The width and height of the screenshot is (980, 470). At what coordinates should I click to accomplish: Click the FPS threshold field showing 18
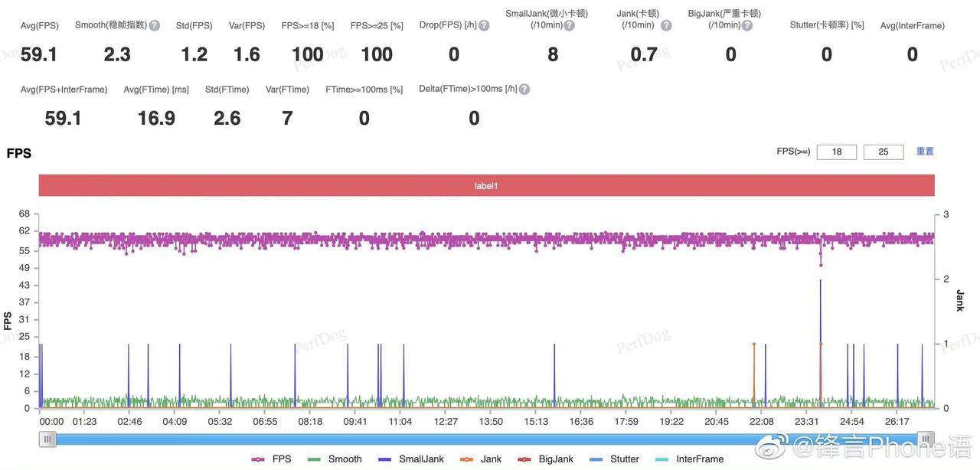tap(837, 152)
